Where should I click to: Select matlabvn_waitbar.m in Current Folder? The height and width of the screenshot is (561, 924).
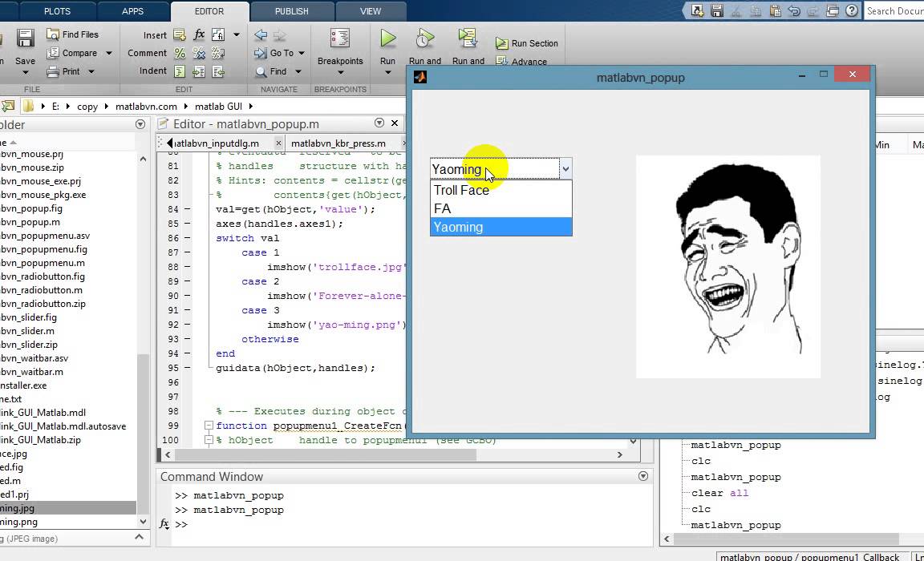[x=31, y=371]
